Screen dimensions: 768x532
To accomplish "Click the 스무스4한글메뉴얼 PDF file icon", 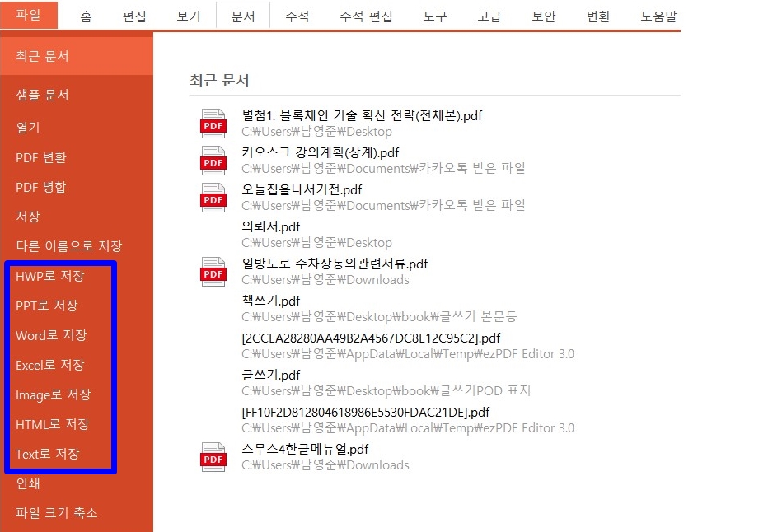I will [x=213, y=457].
